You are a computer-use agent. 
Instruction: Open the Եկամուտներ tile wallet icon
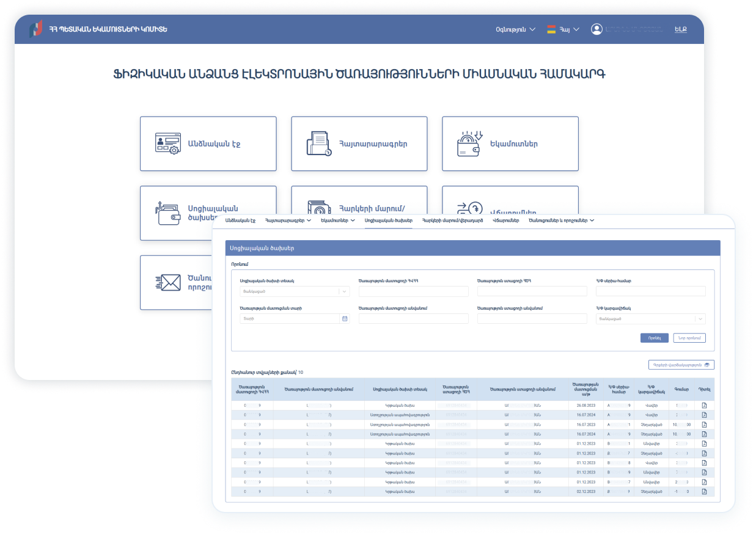click(x=470, y=144)
